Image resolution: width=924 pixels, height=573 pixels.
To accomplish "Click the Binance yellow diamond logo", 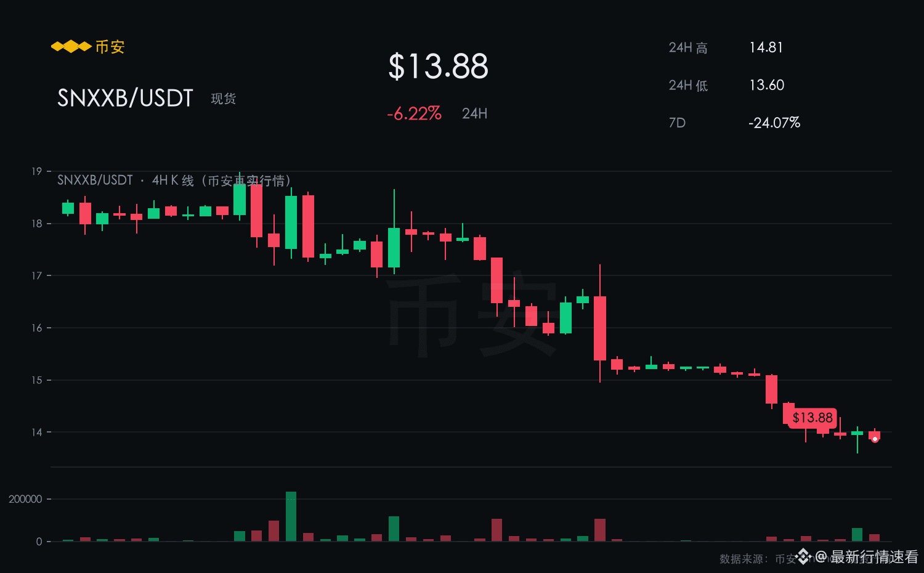I will point(71,47).
